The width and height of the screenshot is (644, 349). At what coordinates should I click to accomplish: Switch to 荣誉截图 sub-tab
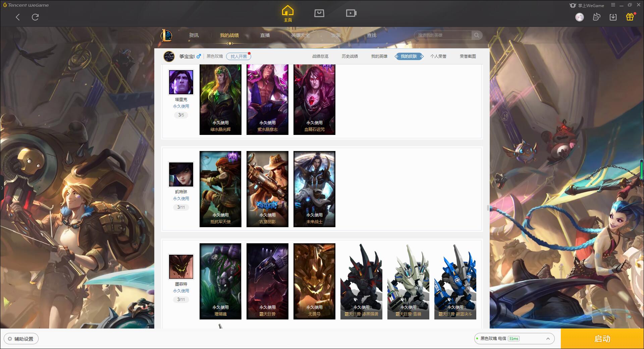tap(468, 56)
